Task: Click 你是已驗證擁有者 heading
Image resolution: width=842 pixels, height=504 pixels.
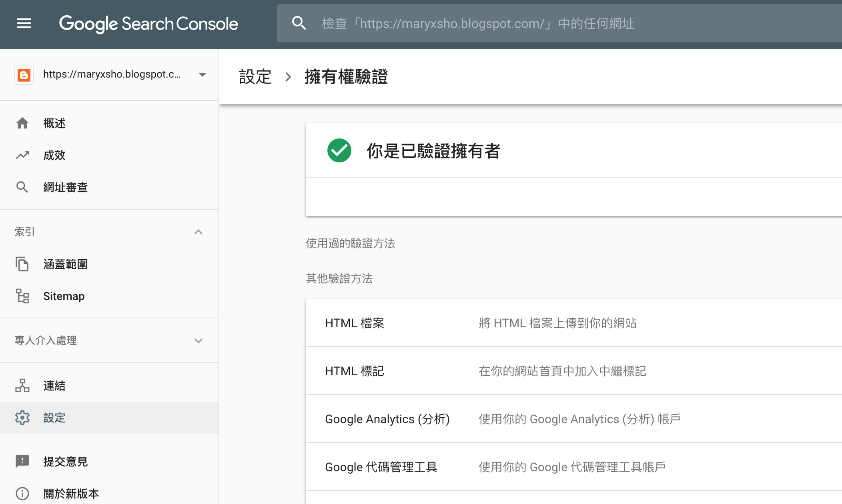Action: click(x=434, y=151)
